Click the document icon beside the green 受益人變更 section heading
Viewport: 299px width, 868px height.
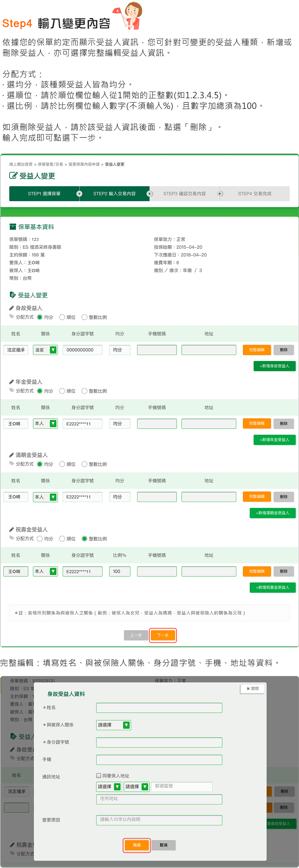tap(13, 295)
